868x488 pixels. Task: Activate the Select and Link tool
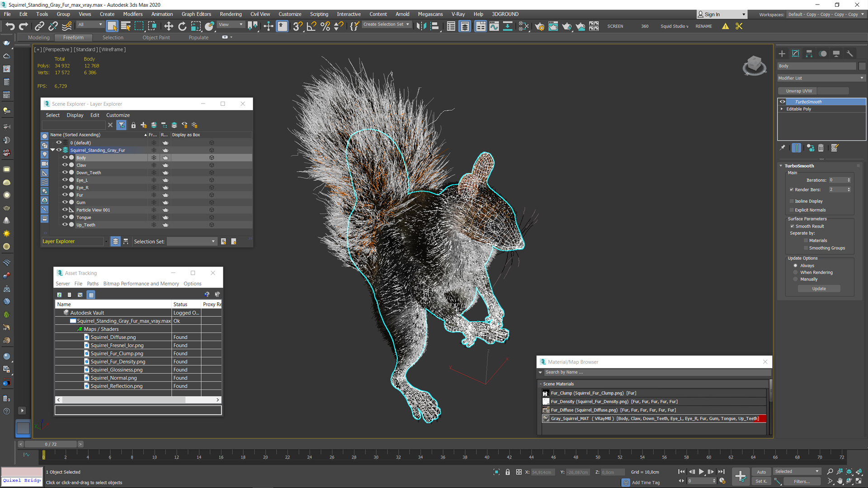point(39,26)
